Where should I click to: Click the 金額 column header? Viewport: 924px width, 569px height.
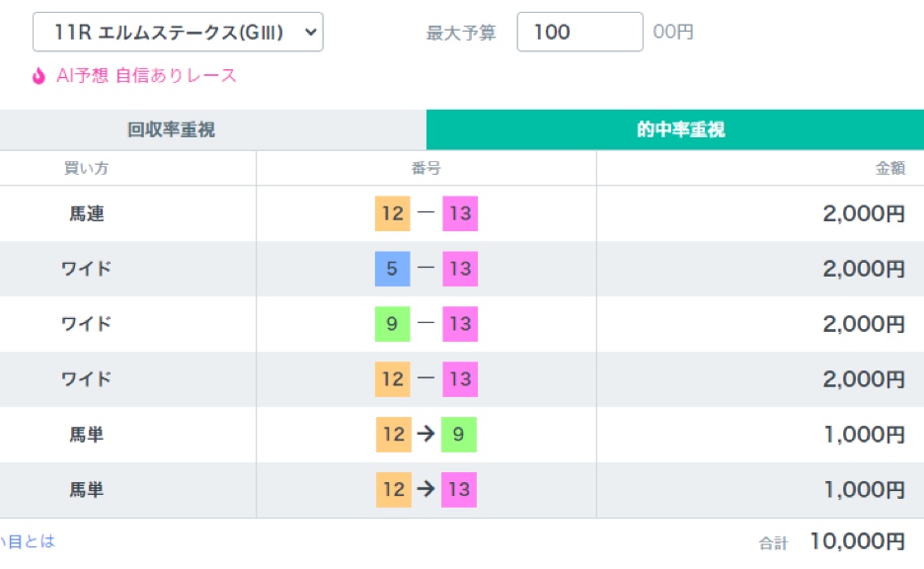point(889,169)
